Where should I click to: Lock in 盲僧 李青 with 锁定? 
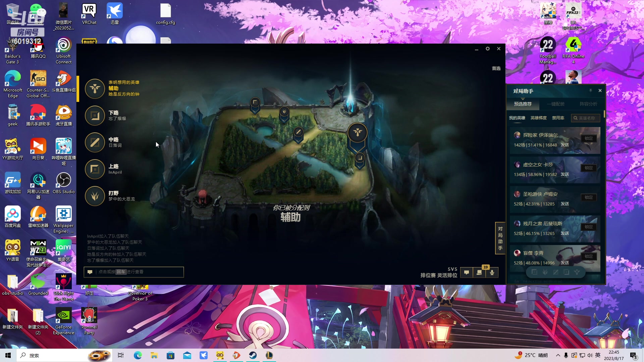(589, 256)
